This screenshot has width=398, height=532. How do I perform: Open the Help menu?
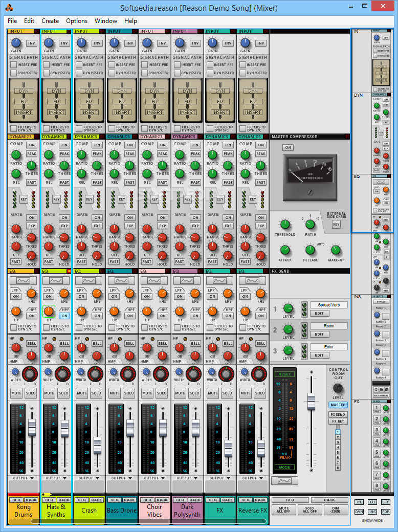[x=130, y=20]
